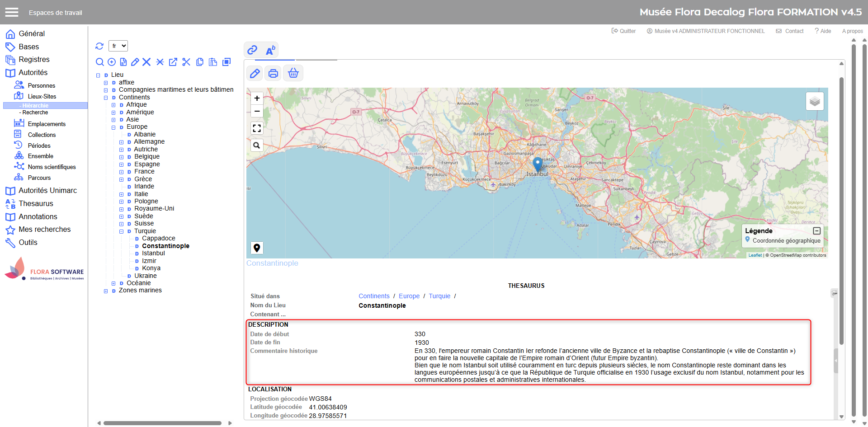Viewport: 868px width, 427px height.
Task: Open the fr language dropdown
Action: (x=118, y=46)
